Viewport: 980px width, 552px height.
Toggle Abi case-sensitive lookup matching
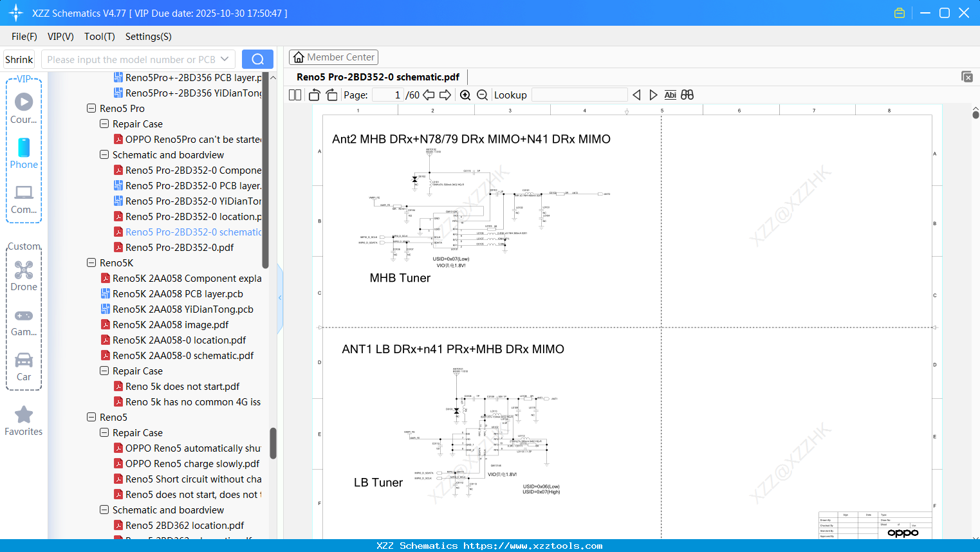coord(670,95)
